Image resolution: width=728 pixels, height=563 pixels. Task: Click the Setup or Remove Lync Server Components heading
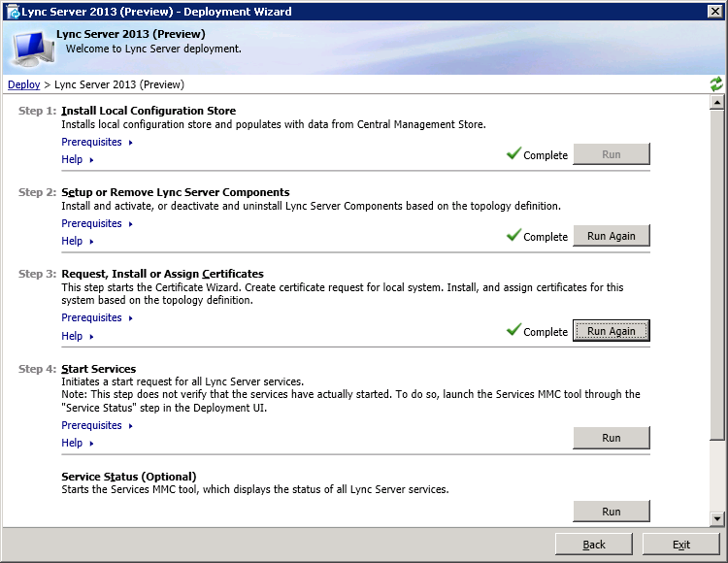tap(176, 192)
